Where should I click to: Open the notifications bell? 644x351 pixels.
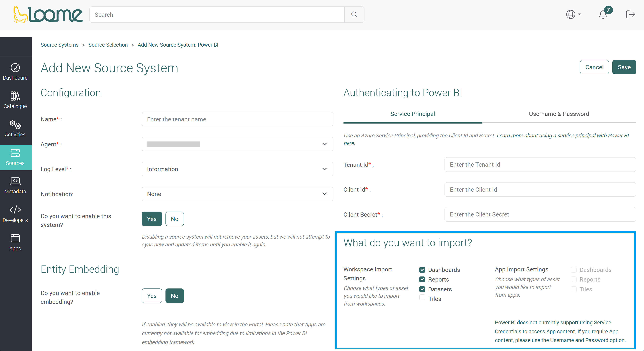(x=603, y=15)
